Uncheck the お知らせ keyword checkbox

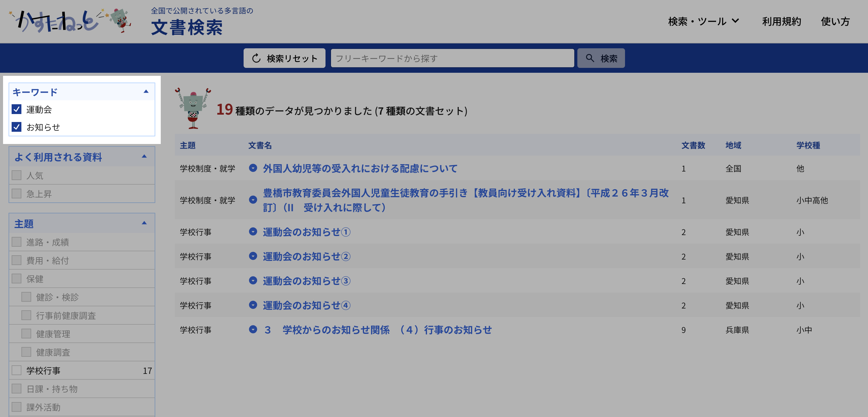tap(17, 127)
